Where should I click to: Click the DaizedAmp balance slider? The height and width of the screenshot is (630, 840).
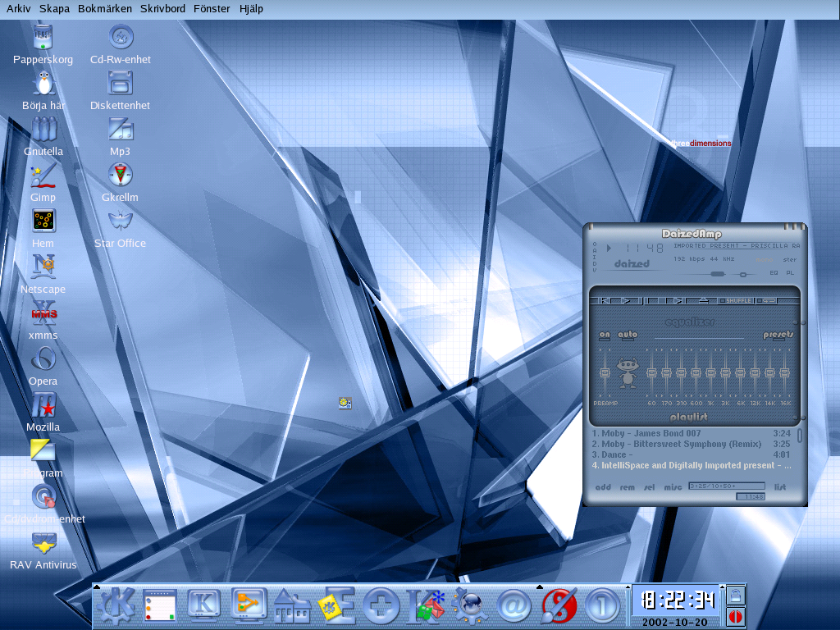point(742,274)
